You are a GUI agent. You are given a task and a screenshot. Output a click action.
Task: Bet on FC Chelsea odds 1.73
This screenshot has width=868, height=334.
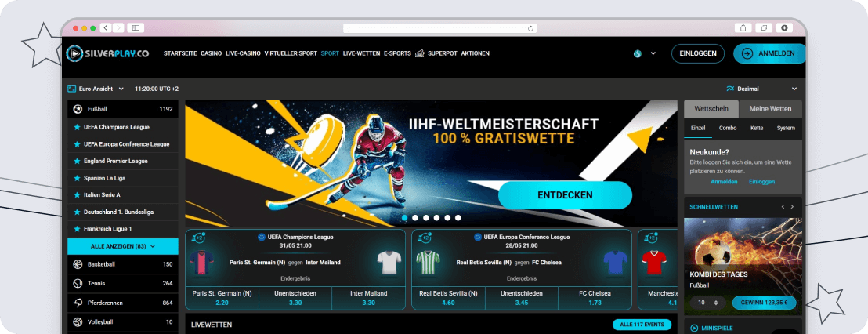pyautogui.click(x=595, y=298)
